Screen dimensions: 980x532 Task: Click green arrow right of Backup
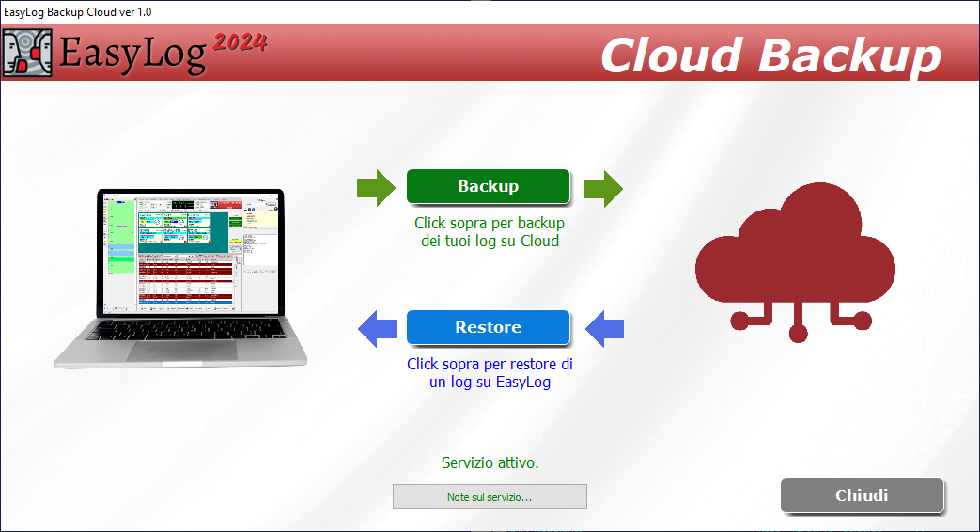(x=604, y=188)
